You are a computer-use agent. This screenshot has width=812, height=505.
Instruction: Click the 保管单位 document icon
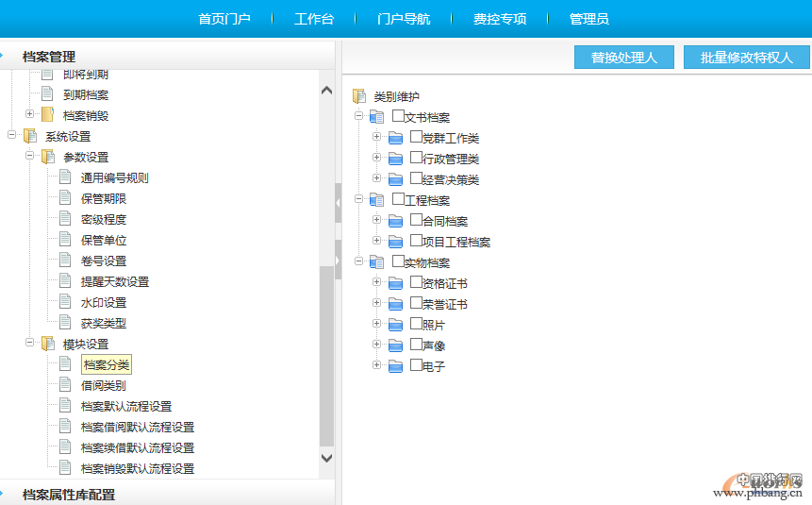pyautogui.click(x=65, y=240)
